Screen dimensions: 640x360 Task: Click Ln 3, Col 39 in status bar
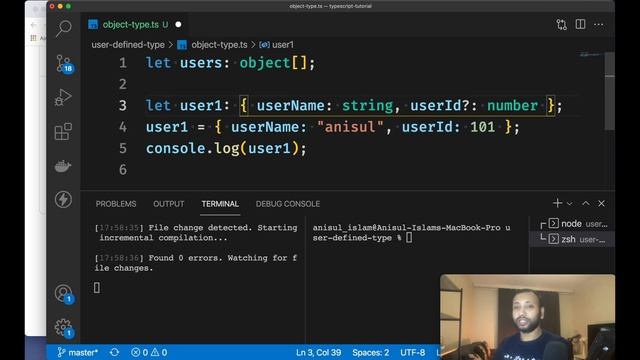(x=318, y=352)
